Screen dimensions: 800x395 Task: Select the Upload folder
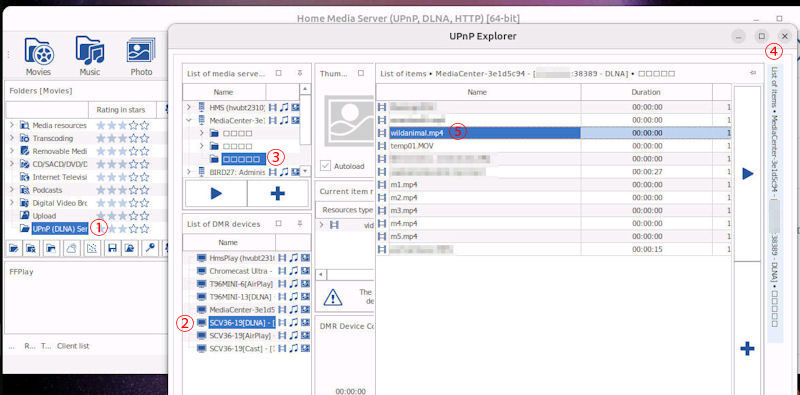[44, 216]
